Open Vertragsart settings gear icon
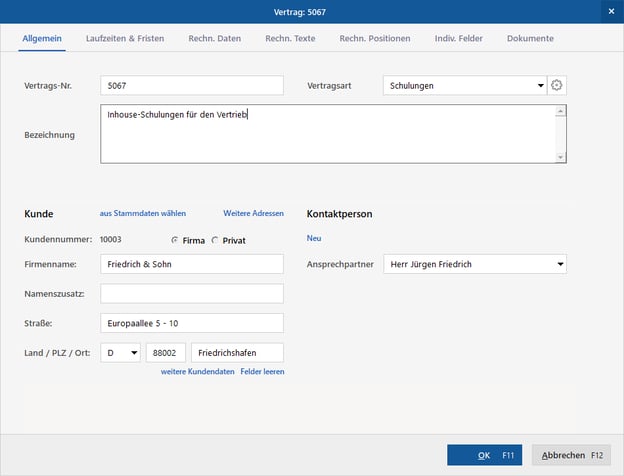Screen dimensions: 624x476 point(557,86)
